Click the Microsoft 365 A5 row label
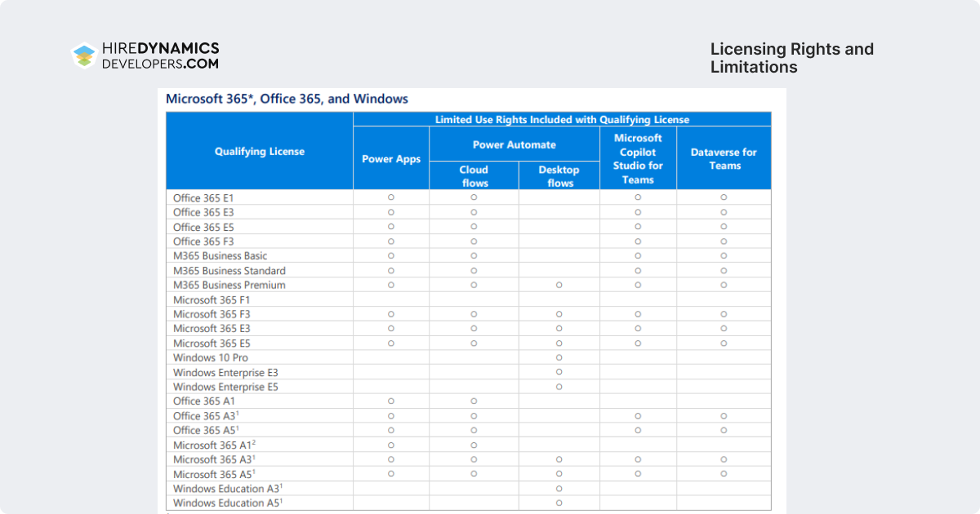This screenshot has width=980, height=514. 215,475
